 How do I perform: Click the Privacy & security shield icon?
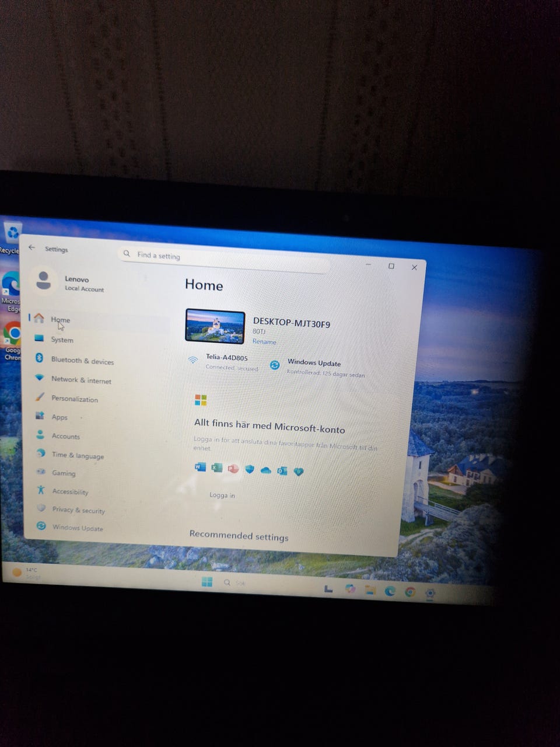tap(41, 508)
